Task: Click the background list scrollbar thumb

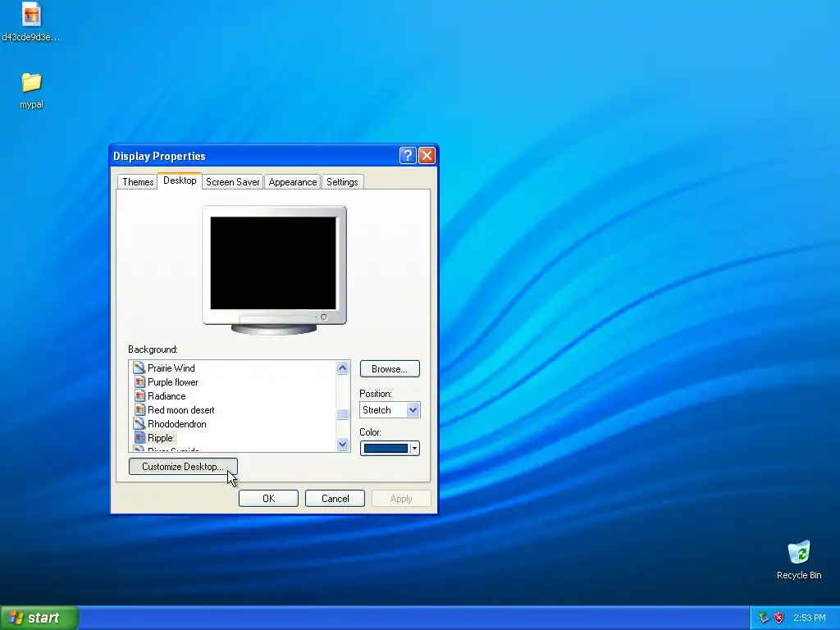Action: click(343, 414)
